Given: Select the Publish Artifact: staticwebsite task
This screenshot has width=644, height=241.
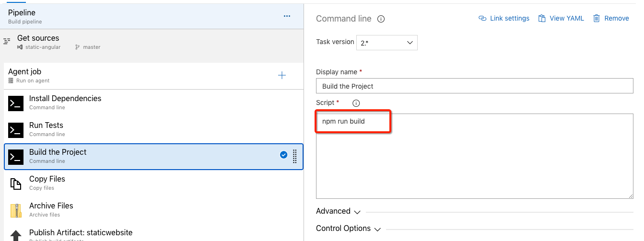Looking at the screenshot, I should click(x=81, y=233).
